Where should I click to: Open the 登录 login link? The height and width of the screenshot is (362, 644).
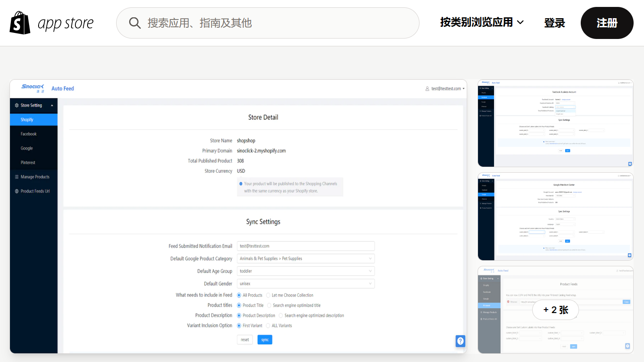click(554, 23)
